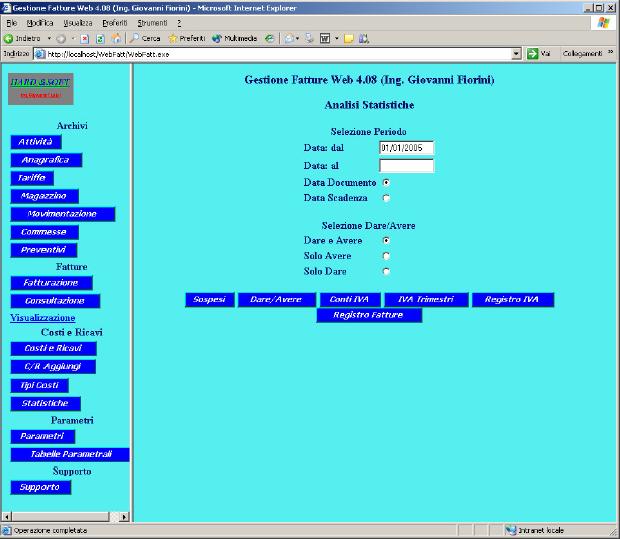Select the Data Scadenza radio button

(x=386, y=198)
